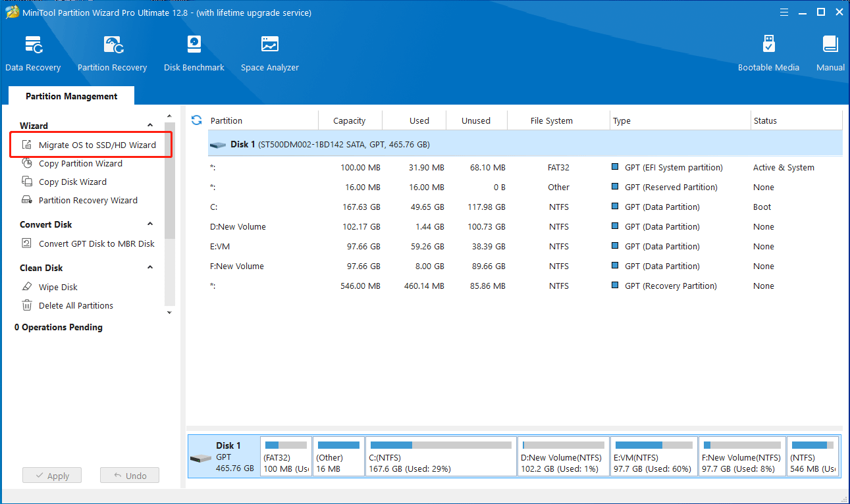Select C:(NTFS) block in disk map
Image resolution: width=850 pixels, height=504 pixels.
[x=440, y=456]
